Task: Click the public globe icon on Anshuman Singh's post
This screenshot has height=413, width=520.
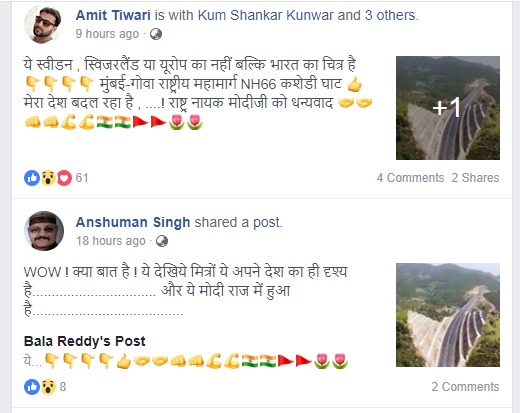Action: 162,241
